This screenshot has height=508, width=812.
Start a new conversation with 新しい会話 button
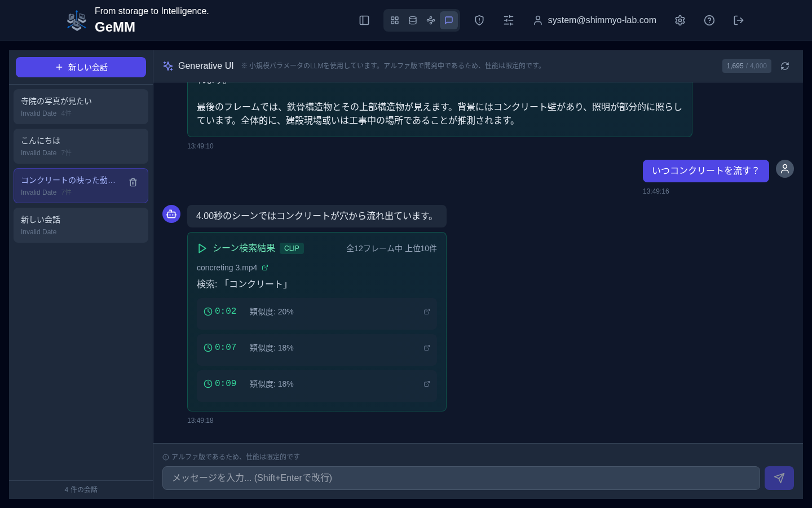click(81, 67)
